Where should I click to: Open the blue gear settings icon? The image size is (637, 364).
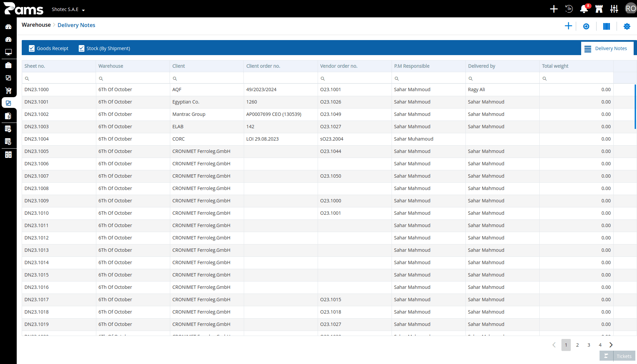(627, 26)
